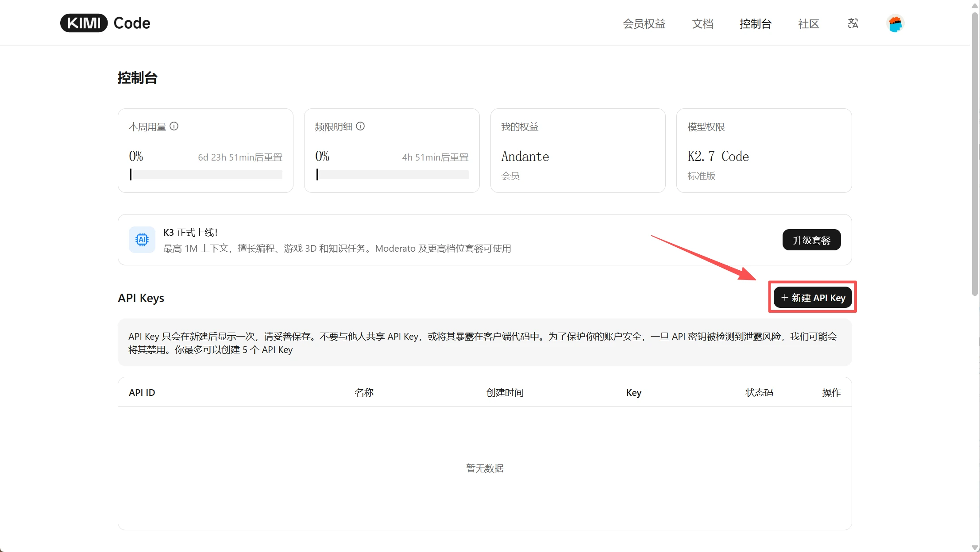Click the API ID column header
Image resolution: width=980 pixels, height=552 pixels.
(142, 392)
